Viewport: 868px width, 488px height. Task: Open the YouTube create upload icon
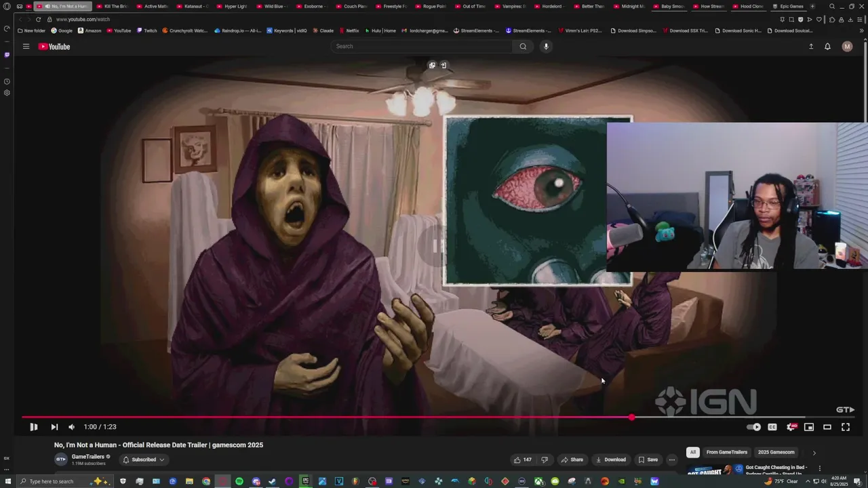click(811, 46)
